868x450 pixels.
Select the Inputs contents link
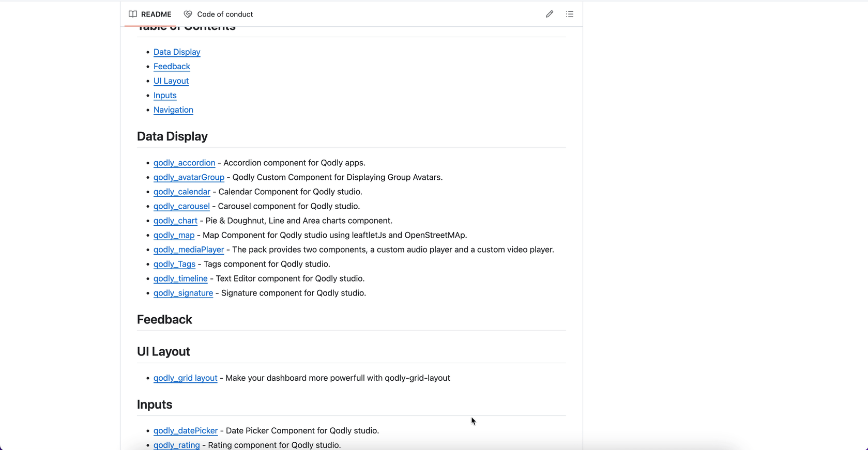click(165, 96)
